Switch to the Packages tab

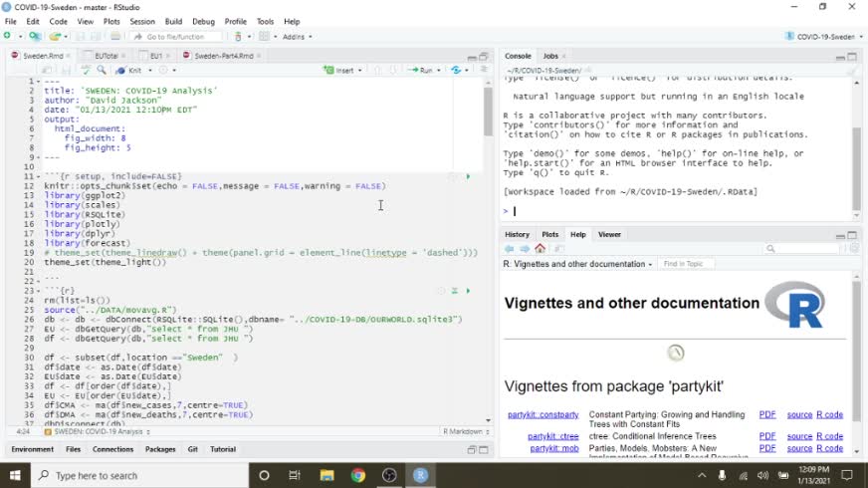pos(160,449)
